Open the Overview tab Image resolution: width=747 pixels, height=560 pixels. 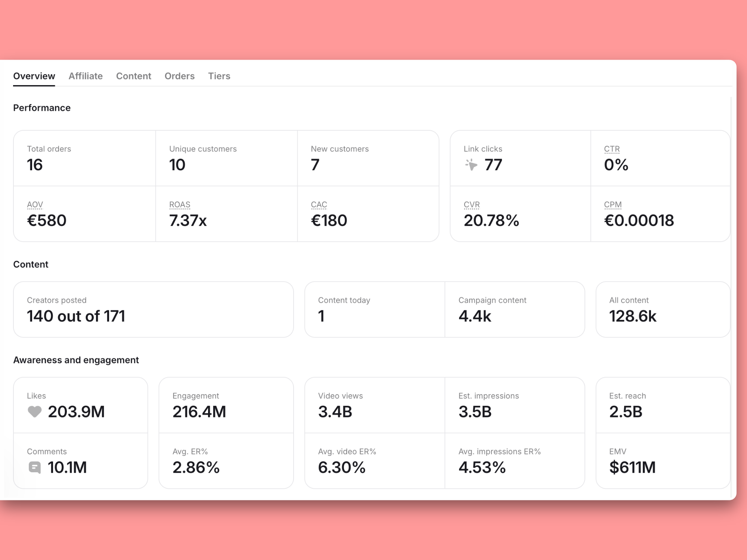(x=34, y=76)
